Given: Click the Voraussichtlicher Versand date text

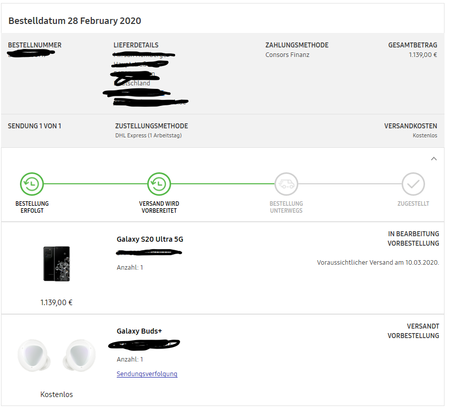Looking at the screenshot, I should point(378,263).
